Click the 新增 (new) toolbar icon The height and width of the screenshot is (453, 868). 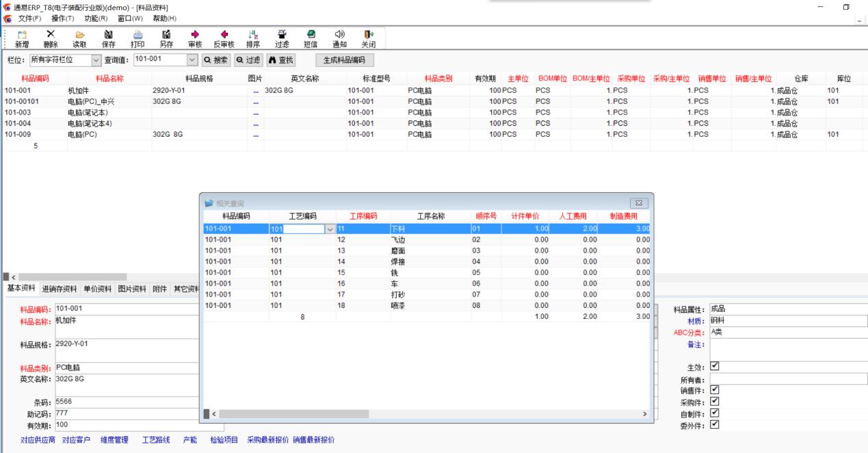[22, 38]
